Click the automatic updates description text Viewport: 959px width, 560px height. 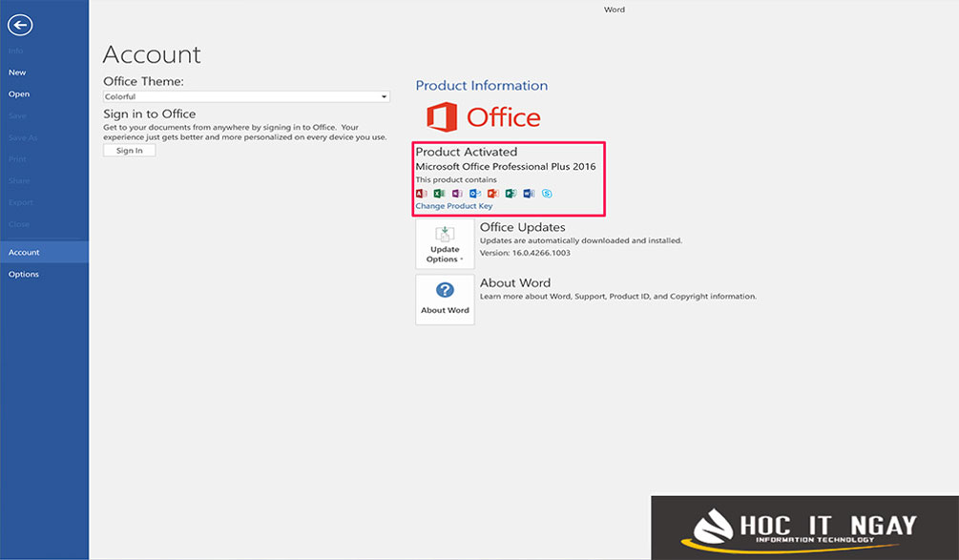point(581,240)
